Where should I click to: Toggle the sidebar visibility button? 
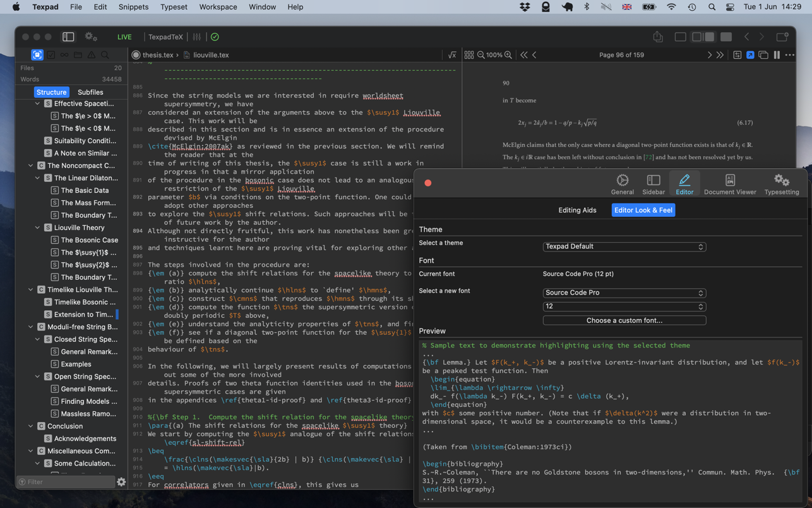pos(68,37)
